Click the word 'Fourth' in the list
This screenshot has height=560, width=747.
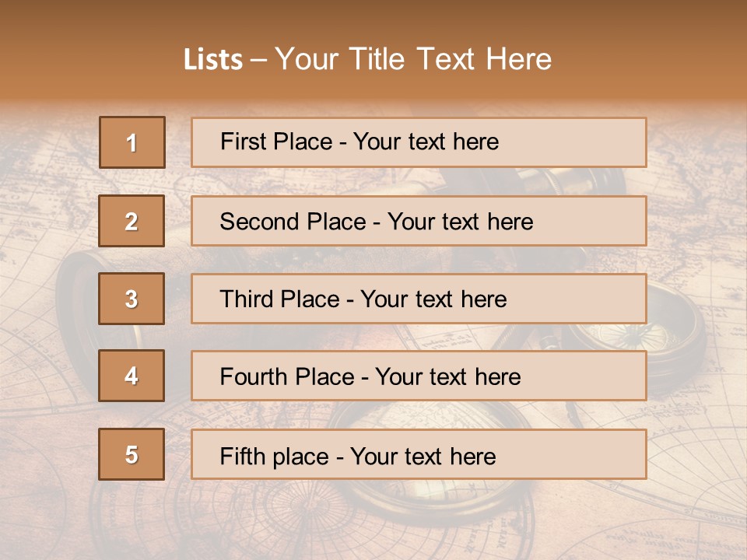[x=254, y=376]
